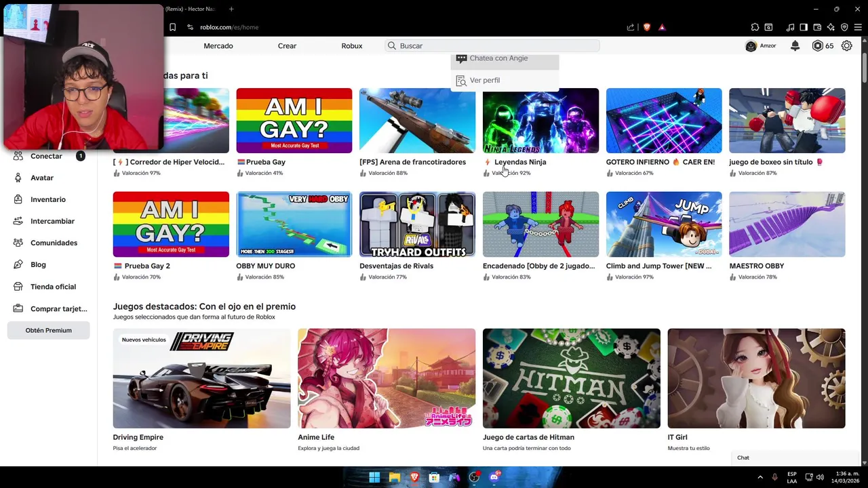Open the Roblox settings gear
This screenshot has width=868, height=488.
[x=846, y=45]
